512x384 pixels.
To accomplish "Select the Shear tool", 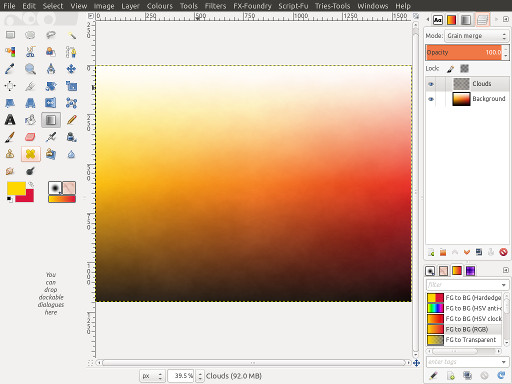I will click(10, 103).
